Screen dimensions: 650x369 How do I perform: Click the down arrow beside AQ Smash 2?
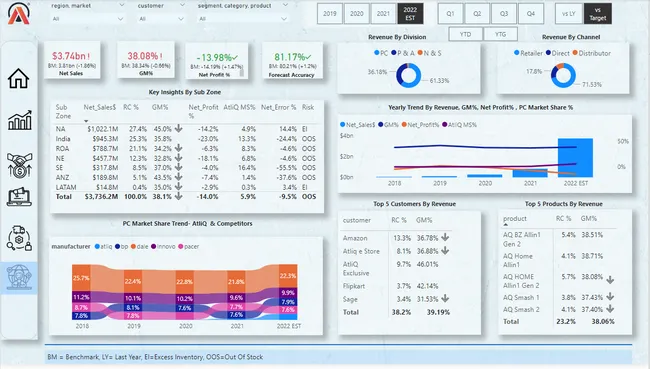click(610, 309)
